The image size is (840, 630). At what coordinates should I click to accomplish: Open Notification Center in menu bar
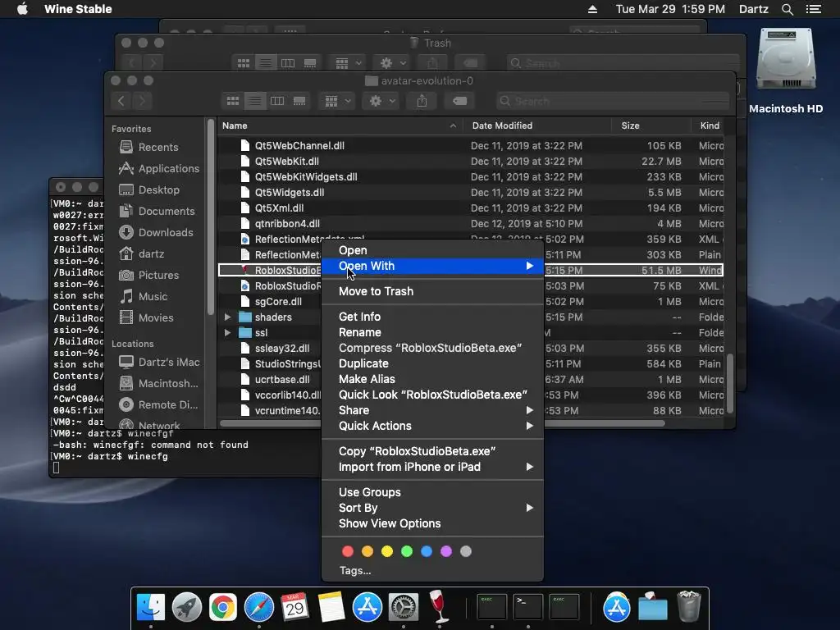pos(814,9)
